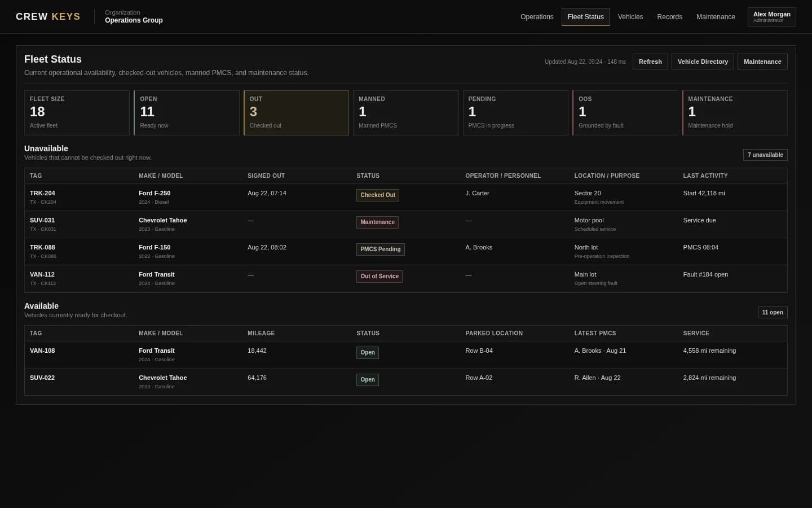The width and height of the screenshot is (812, 508).
Task: Click the Out of Service status badge
Action: 379,277
